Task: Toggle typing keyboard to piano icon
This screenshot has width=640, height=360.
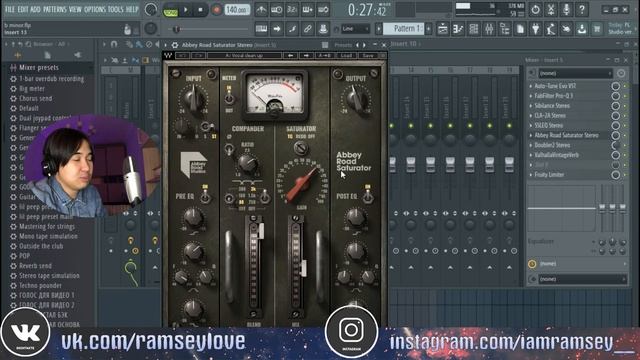Action: point(261,29)
